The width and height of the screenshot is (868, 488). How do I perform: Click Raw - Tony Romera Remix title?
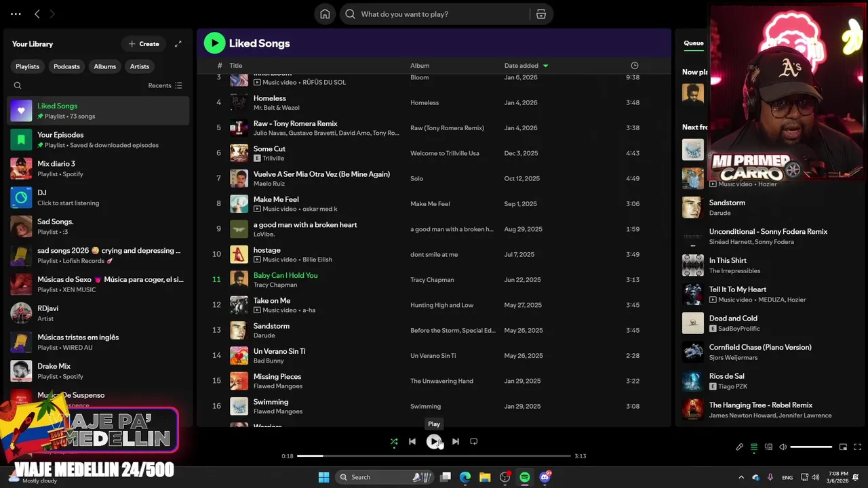pyautogui.click(x=295, y=123)
